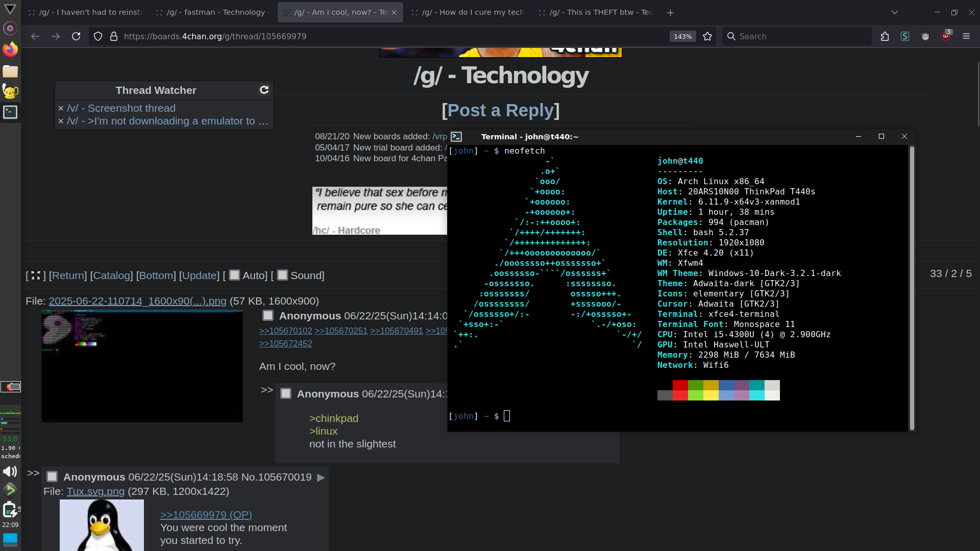The image size is (980, 551).
Task: Tick the OP post checkbox
Action: tap(268, 315)
